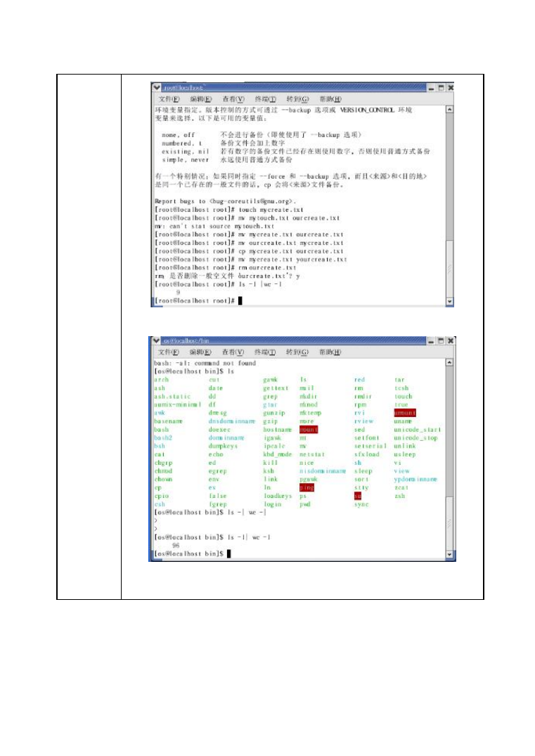535x756 pixels.
Task: Minimize the root@localhost terminal window
Action: click(x=431, y=88)
